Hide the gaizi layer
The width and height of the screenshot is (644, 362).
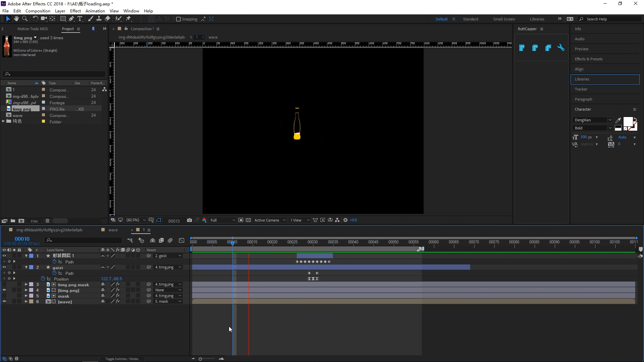point(4,267)
